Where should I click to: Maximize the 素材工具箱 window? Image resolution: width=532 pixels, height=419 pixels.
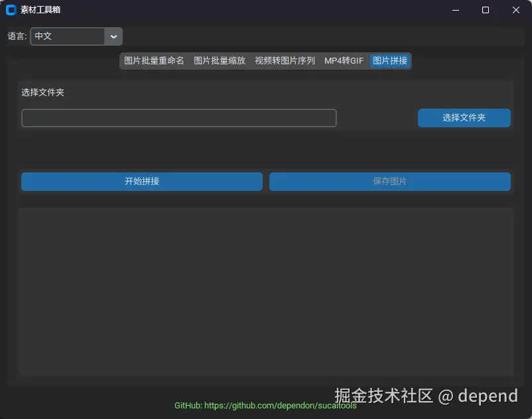tap(486, 10)
